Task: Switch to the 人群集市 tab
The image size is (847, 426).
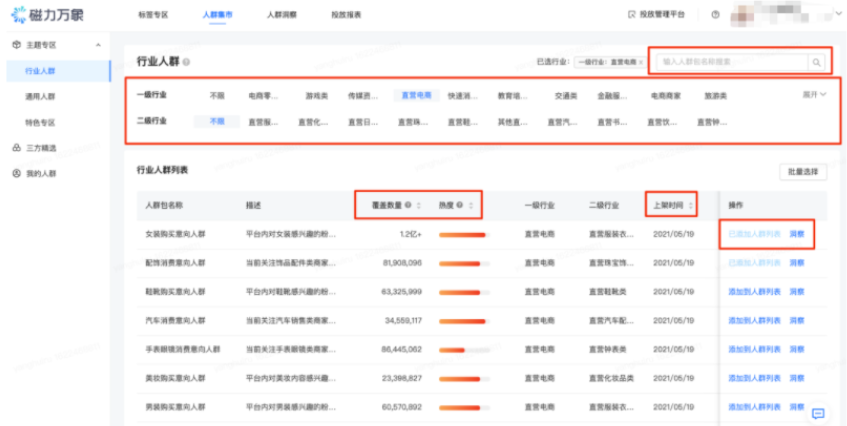Action: 218,15
